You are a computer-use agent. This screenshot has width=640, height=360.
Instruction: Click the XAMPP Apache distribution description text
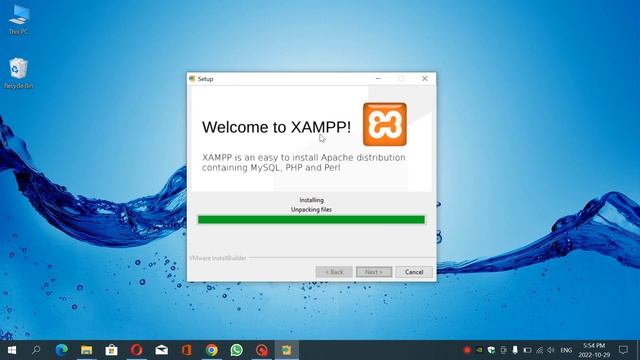[304, 162]
